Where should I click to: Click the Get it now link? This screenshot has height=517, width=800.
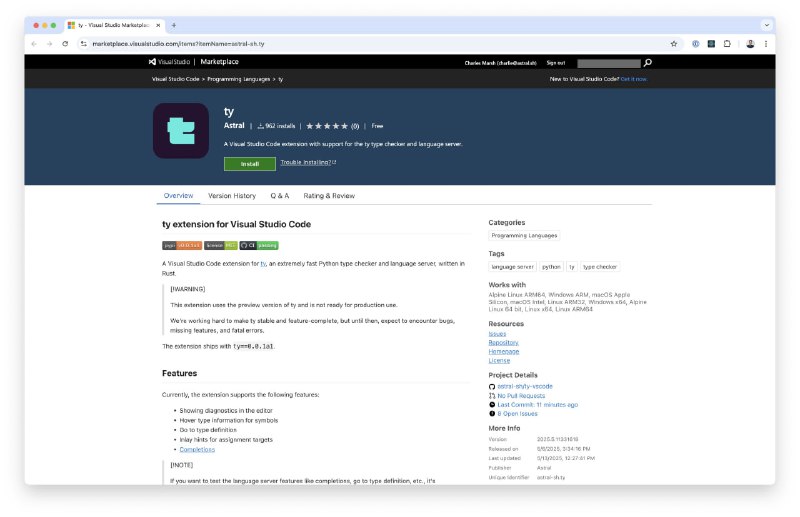click(x=634, y=79)
